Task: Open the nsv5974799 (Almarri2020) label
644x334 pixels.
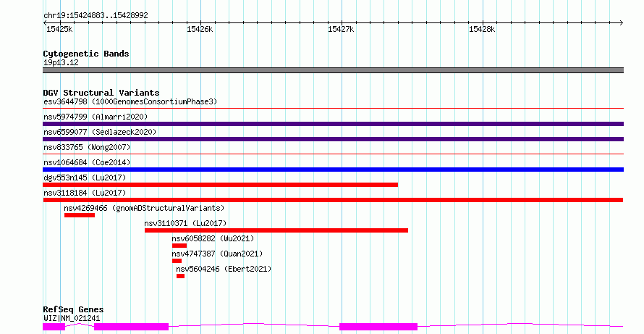Action: click(96, 117)
